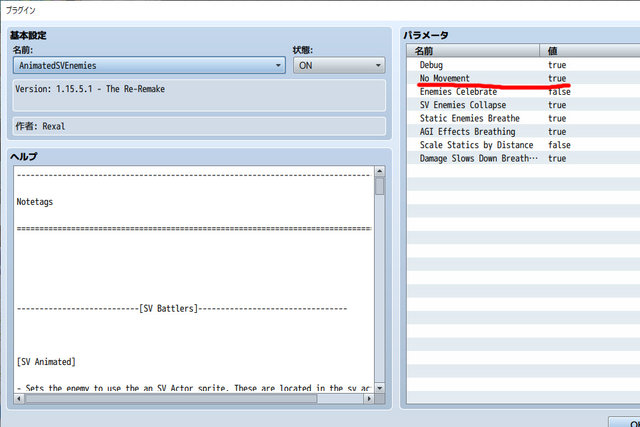Click the Notetags text in help

[35, 202]
